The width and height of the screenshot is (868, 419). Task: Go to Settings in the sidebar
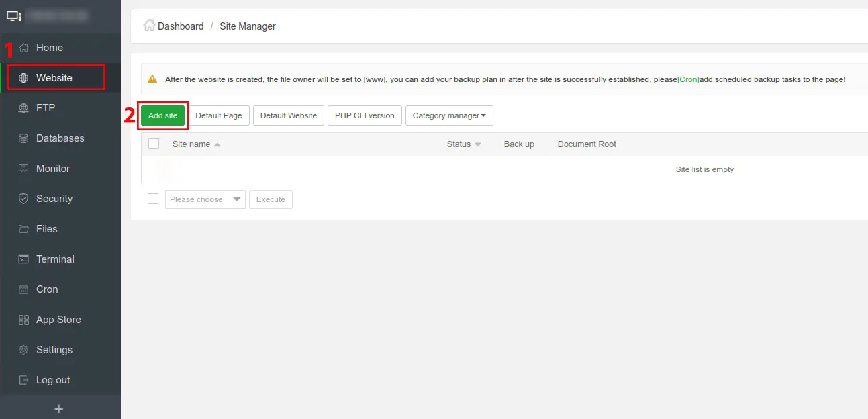54,350
